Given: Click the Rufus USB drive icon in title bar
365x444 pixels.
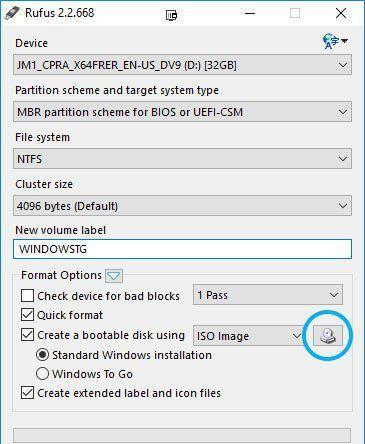Looking at the screenshot, I should [x=12, y=13].
